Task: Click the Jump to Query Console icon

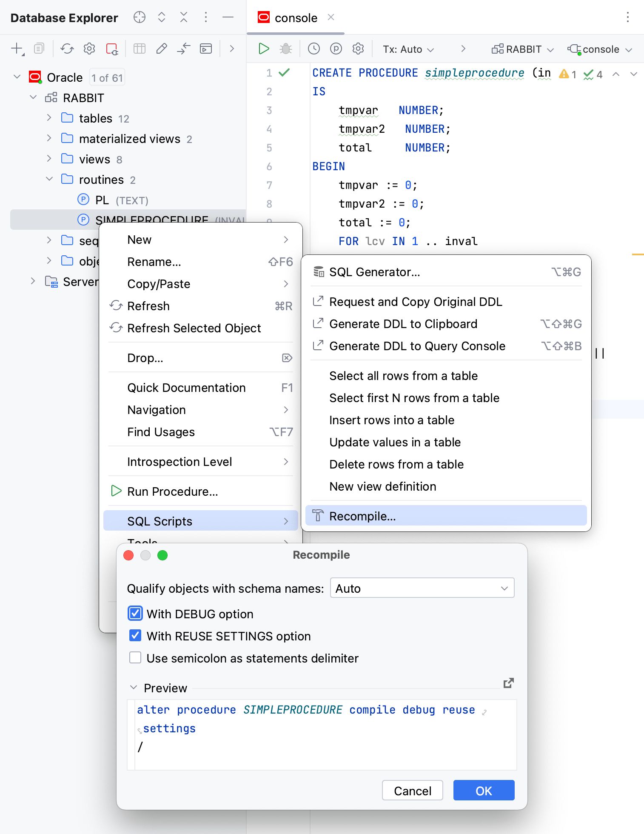Action: [x=206, y=49]
